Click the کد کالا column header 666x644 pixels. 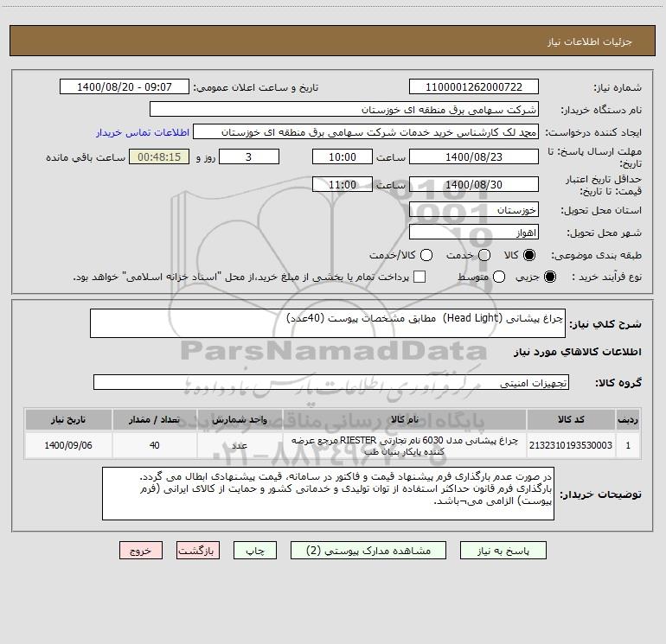pyautogui.click(x=571, y=419)
